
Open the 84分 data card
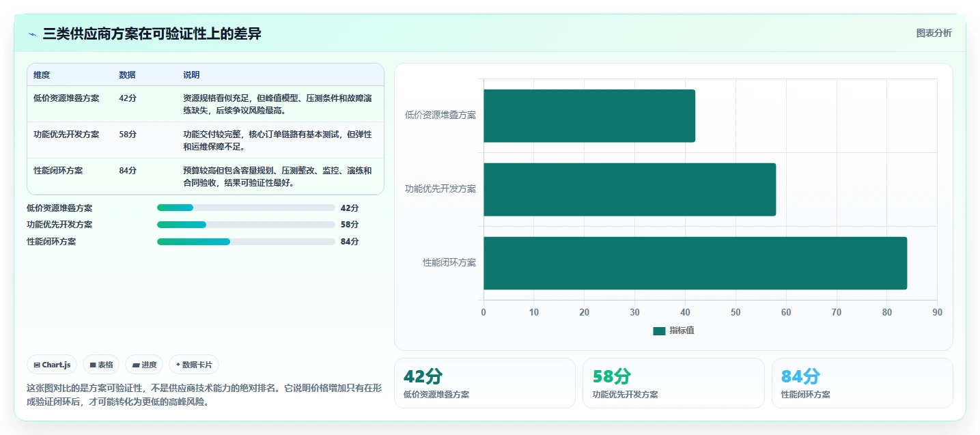863,383
